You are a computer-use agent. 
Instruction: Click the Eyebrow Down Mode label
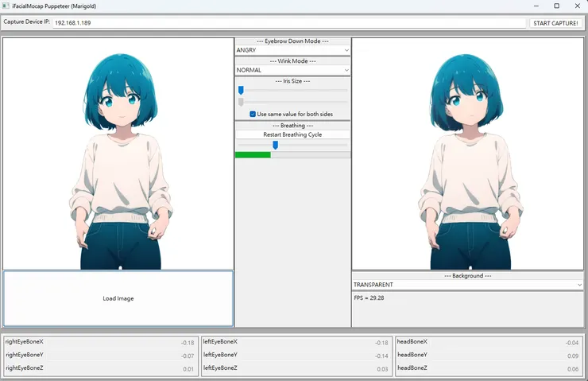click(292, 41)
